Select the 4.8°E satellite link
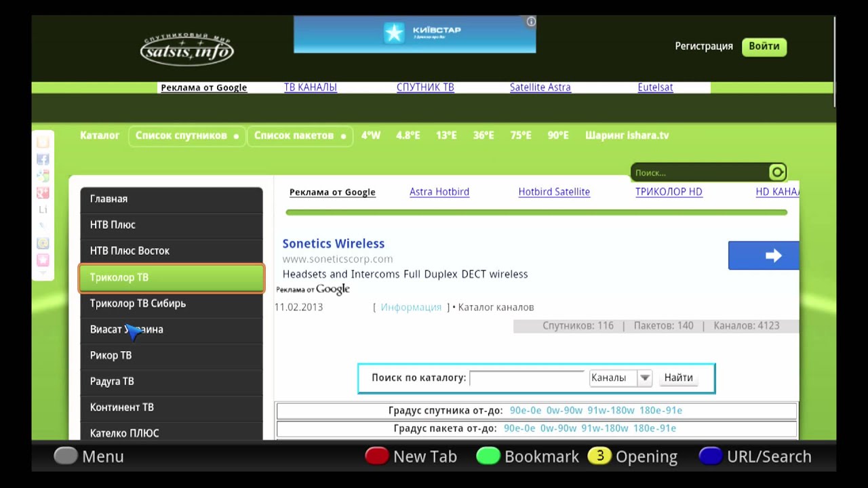The image size is (868, 488). pos(408,136)
